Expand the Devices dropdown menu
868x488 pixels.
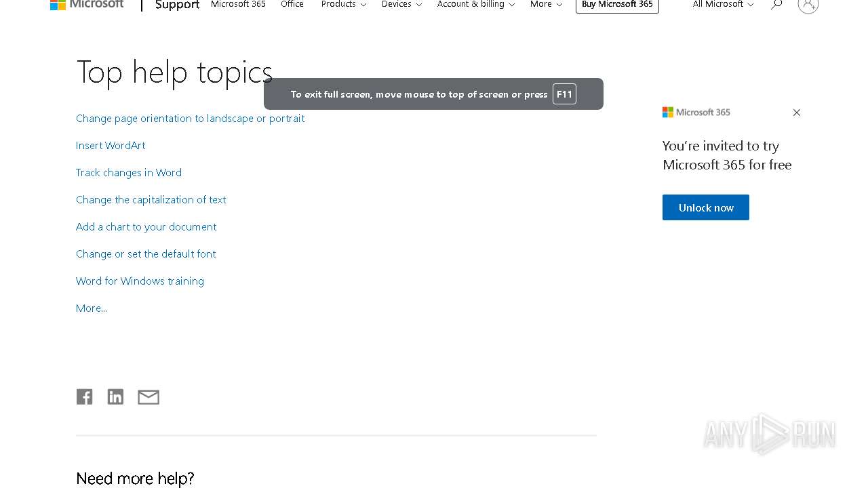[x=401, y=4]
